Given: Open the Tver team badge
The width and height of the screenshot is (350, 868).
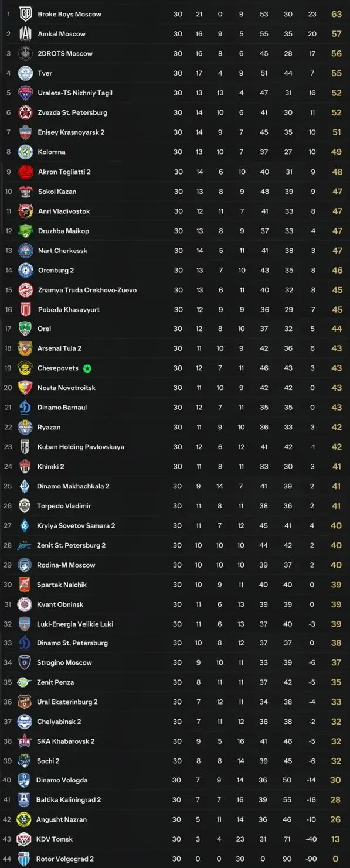Looking at the screenshot, I should tap(25, 73).
